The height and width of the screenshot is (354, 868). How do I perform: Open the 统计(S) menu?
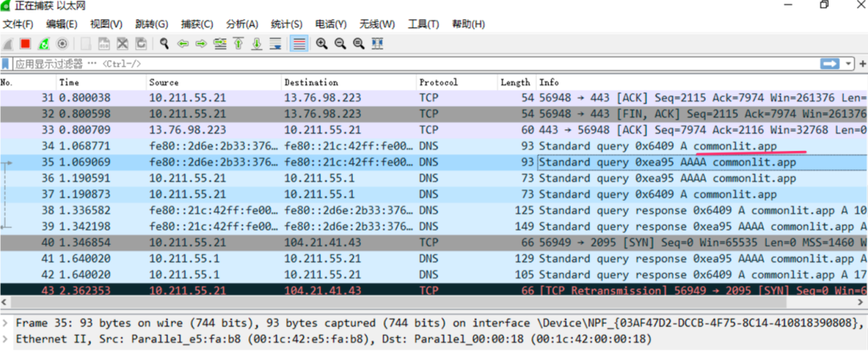click(x=287, y=24)
